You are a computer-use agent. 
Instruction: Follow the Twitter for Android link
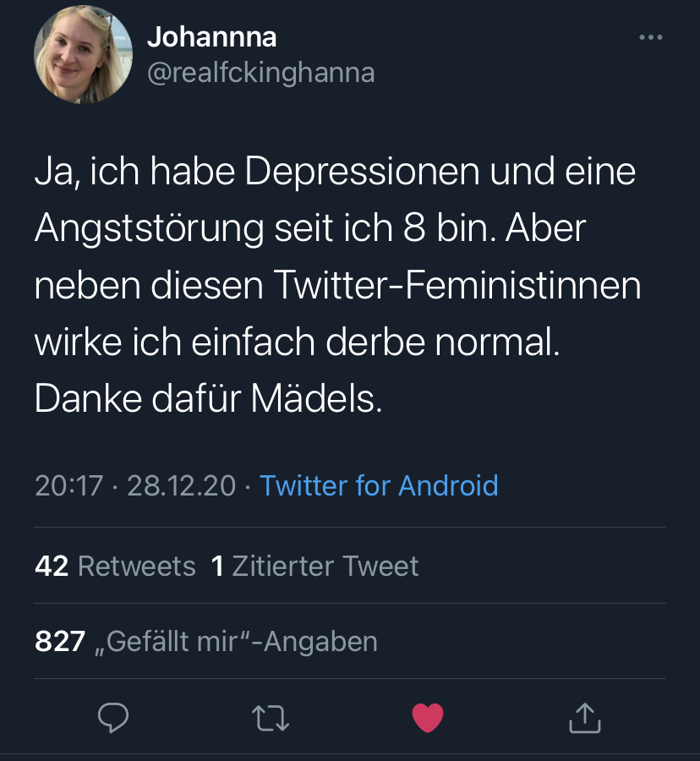click(x=379, y=485)
